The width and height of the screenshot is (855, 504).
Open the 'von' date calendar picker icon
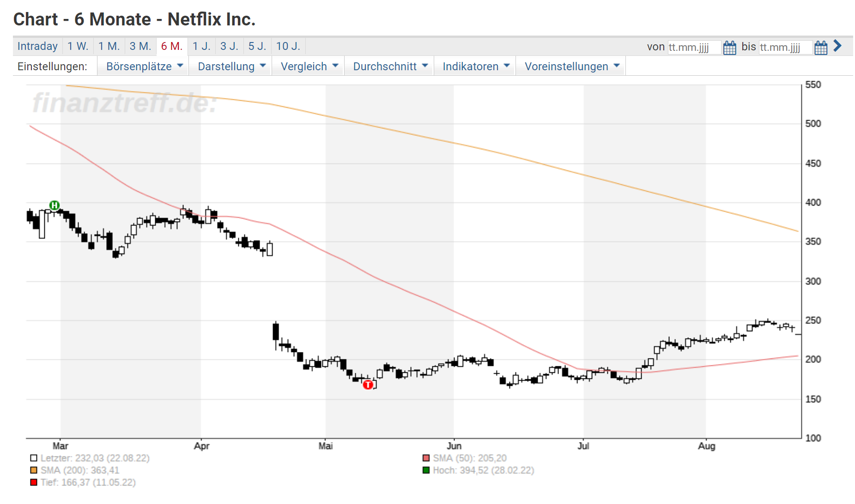pos(729,47)
